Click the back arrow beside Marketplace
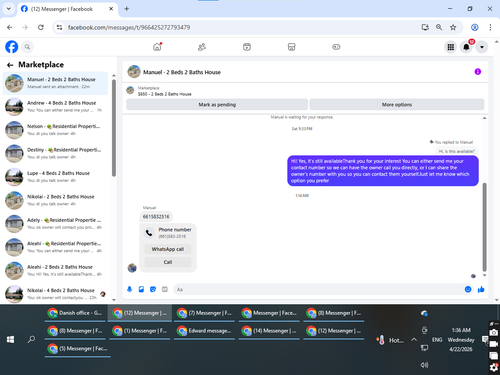This screenshot has height=375, width=500. pyautogui.click(x=10, y=65)
